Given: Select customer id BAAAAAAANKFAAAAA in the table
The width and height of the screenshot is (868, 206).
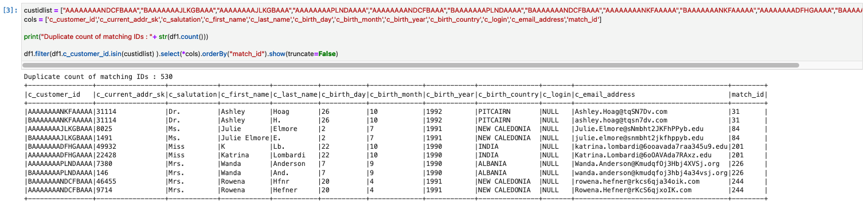Looking at the screenshot, I should (60, 120).
